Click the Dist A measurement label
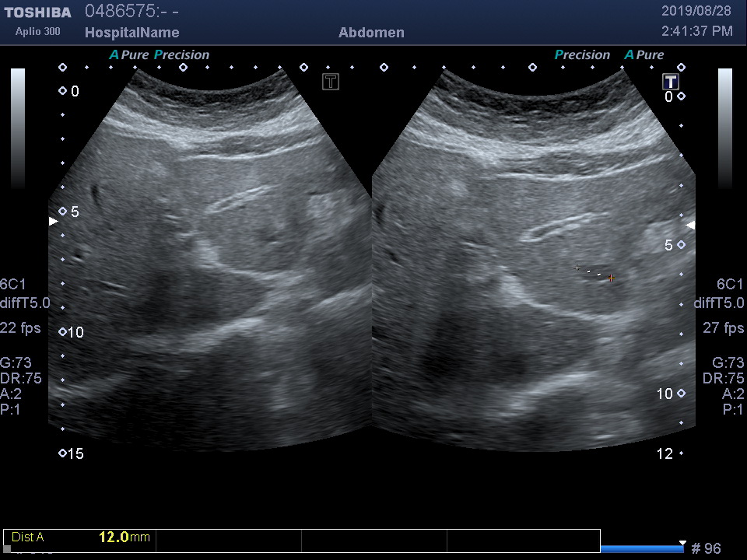This screenshot has height=560, width=747. coord(28,537)
